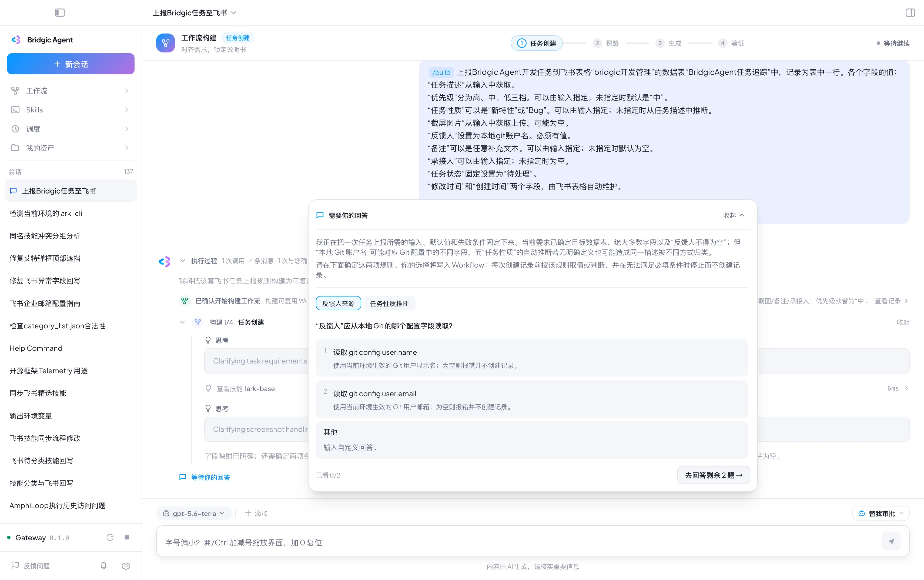Click the 等待你的回答 link
Image resolution: width=924 pixels, height=580 pixels.
point(210,477)
